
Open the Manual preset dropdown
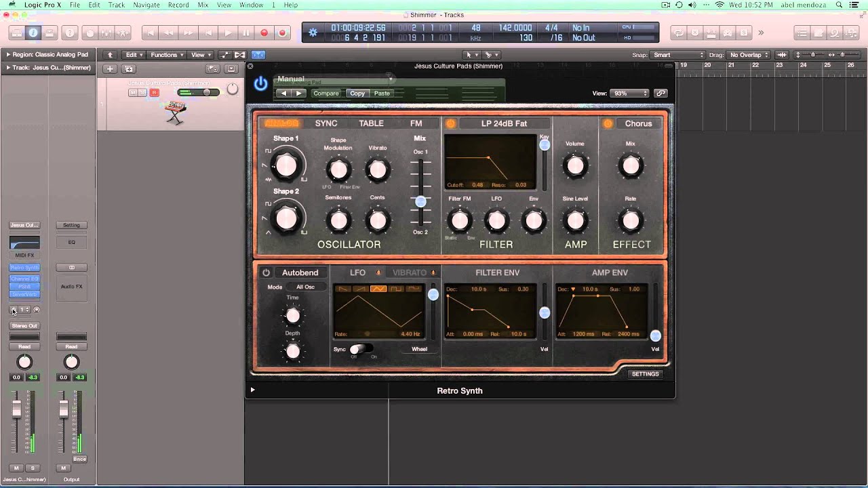click(334, 79)
